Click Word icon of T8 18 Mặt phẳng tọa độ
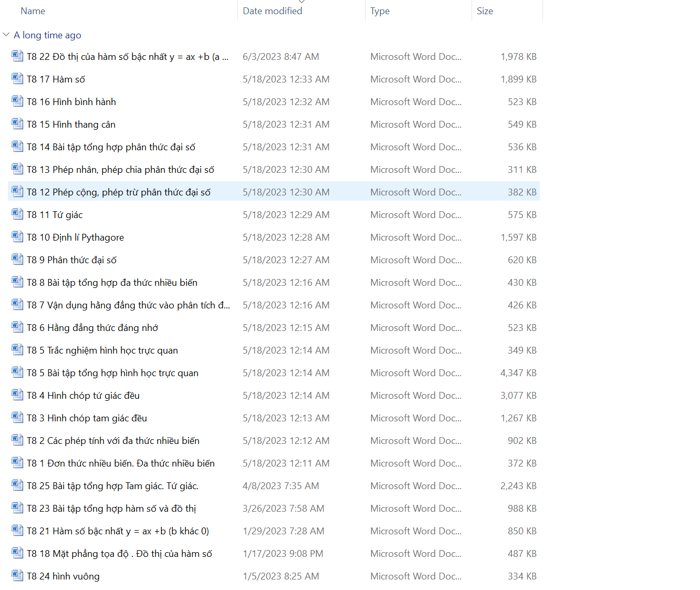The height and width of the screenshot is (590, 700). [17, 553]
